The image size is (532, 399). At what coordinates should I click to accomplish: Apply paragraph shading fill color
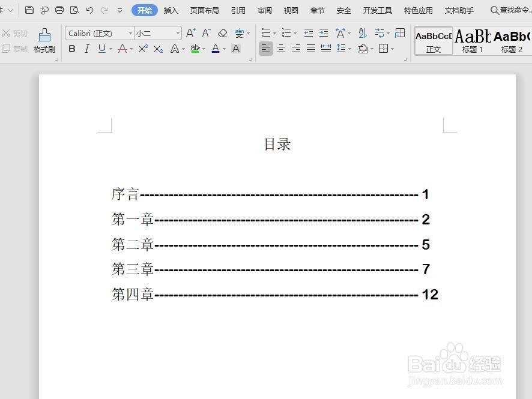[363, 49]
